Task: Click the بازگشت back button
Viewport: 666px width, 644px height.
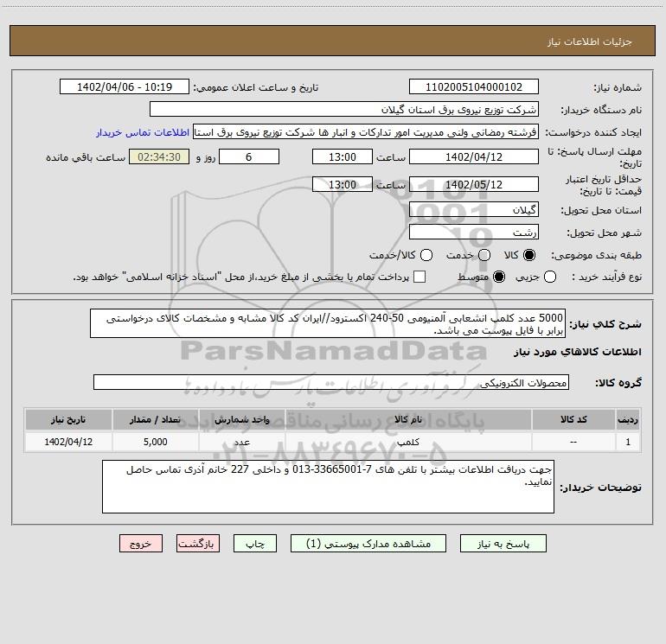Action: (x=198, y=544)
